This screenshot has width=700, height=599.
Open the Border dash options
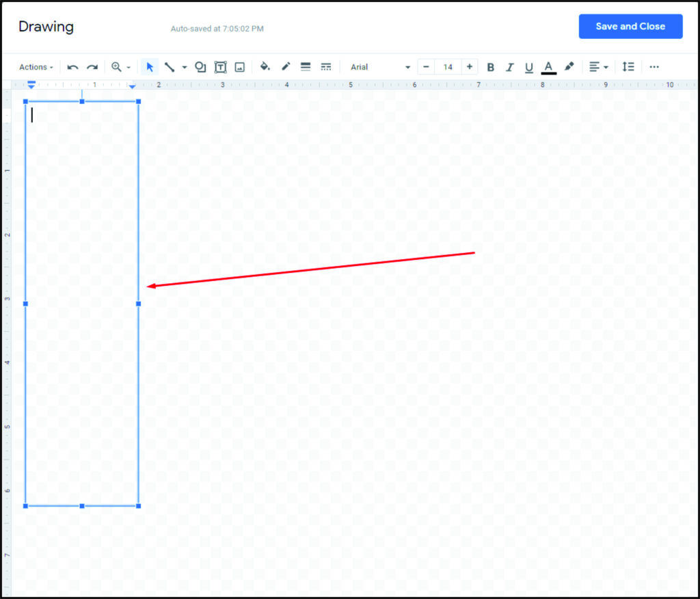coord(326,66)
